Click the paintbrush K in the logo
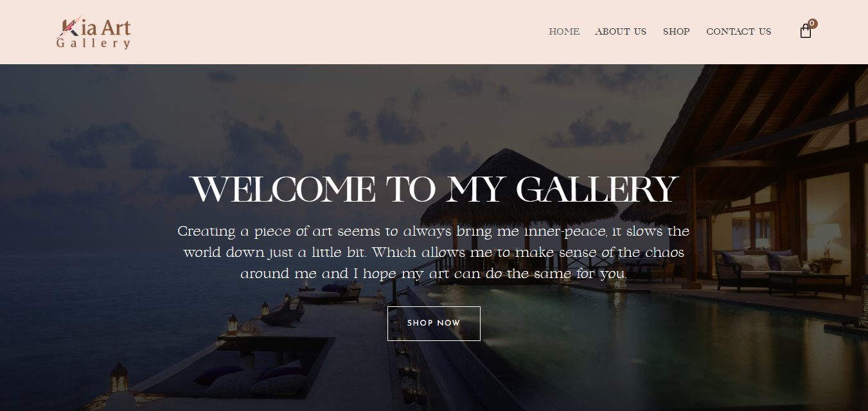 click(x=69, y=26)
